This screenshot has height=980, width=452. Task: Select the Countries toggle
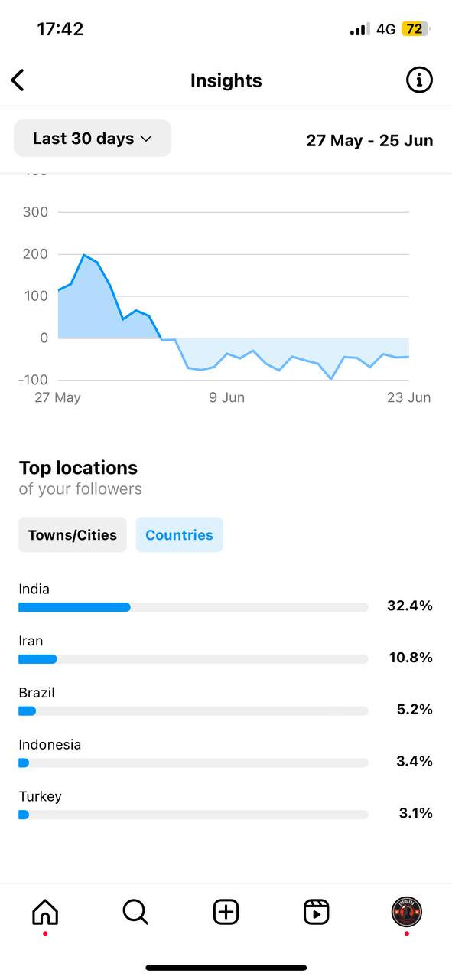tap(180, 535)
